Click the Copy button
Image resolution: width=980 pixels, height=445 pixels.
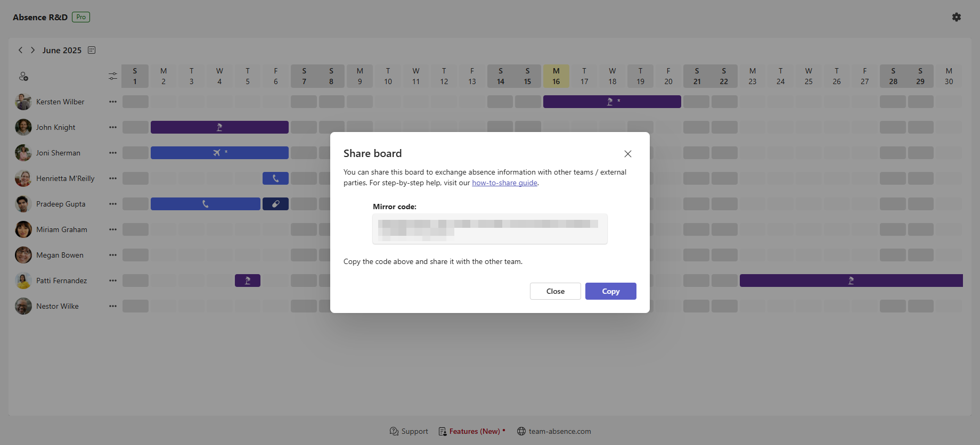click(610, 291)
